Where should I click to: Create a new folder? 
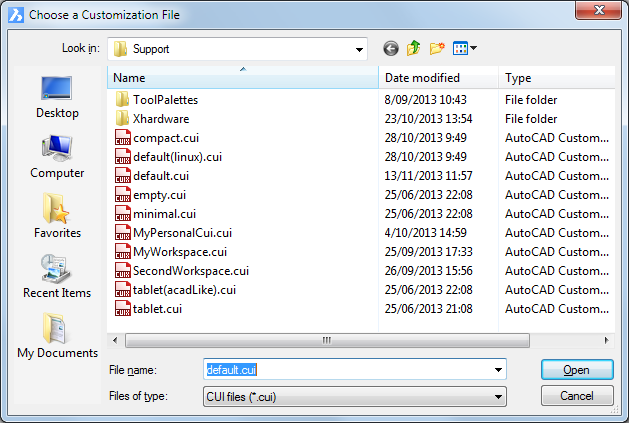point(437,48)
